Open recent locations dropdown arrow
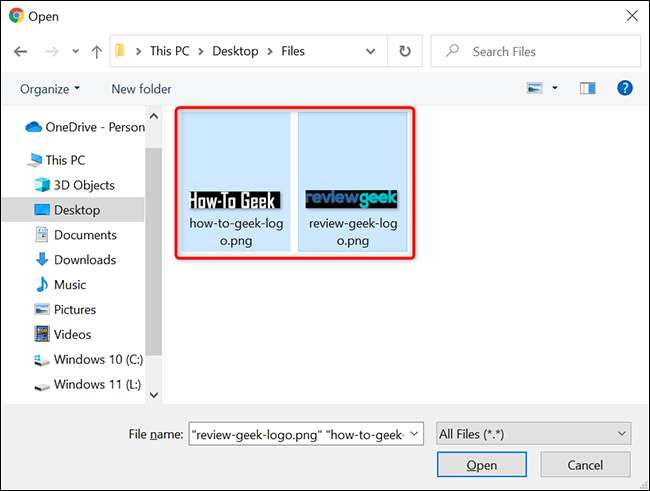This screenshot has height=491, width=650. coord(75,51)
